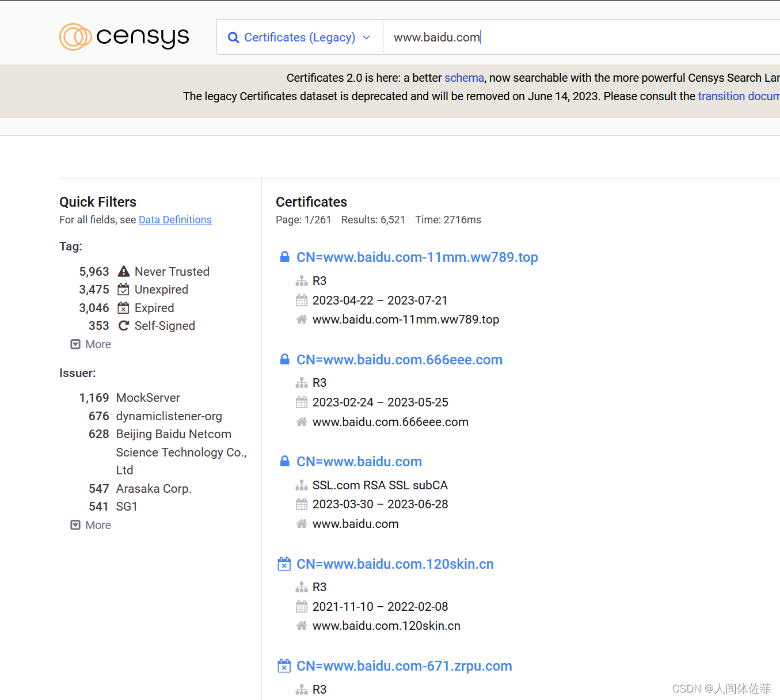Viewport: 780px width, 700px height.
Task: Select the Page: 1/261 text
Action: 303,220
